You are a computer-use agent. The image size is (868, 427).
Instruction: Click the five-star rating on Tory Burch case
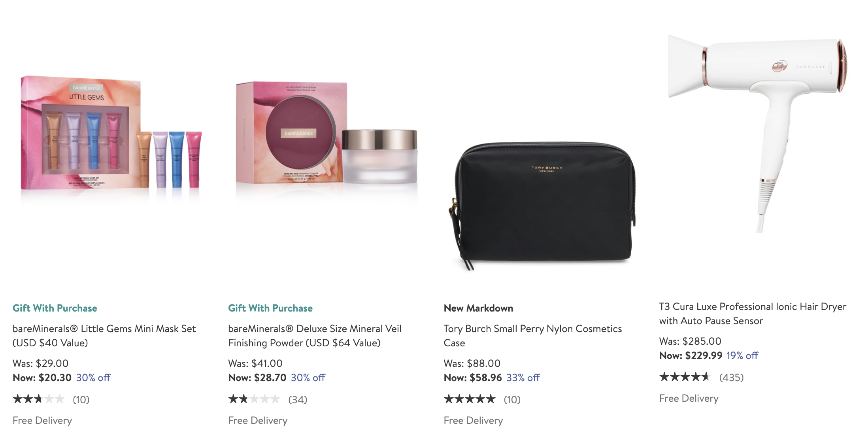tap(470, 399)
